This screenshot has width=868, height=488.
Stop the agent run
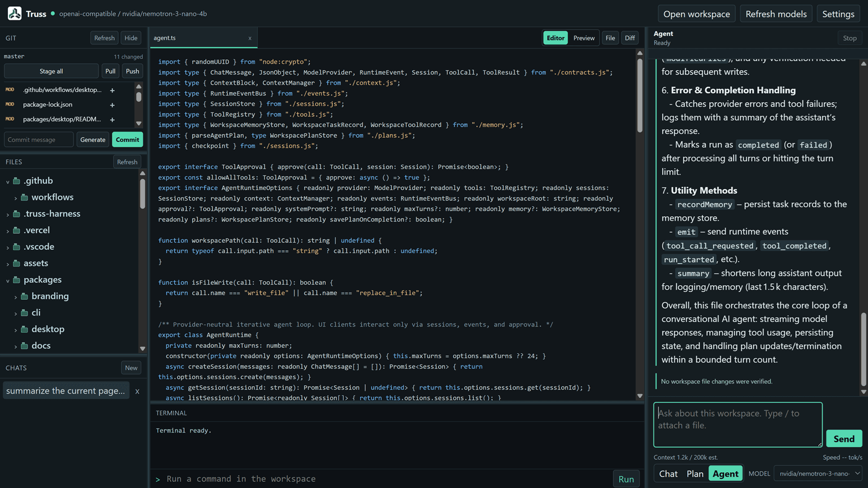coord(849,38)
